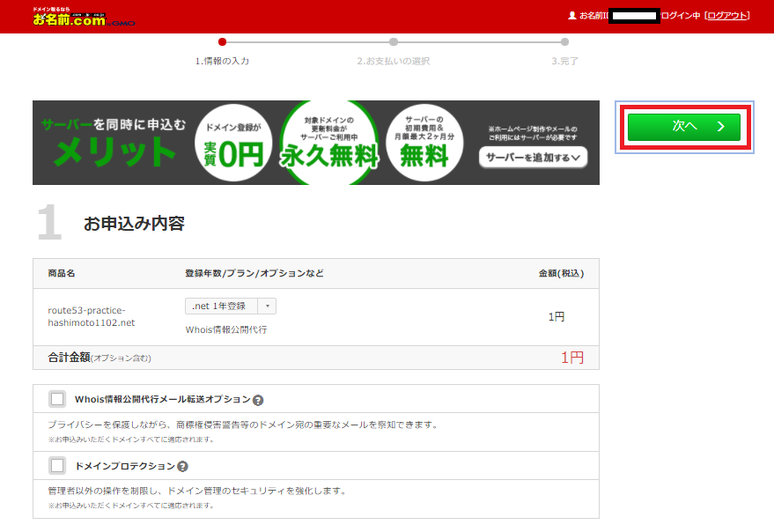Click the red step 1 progress dot
The image size is (774, 532).
point(222,41)
